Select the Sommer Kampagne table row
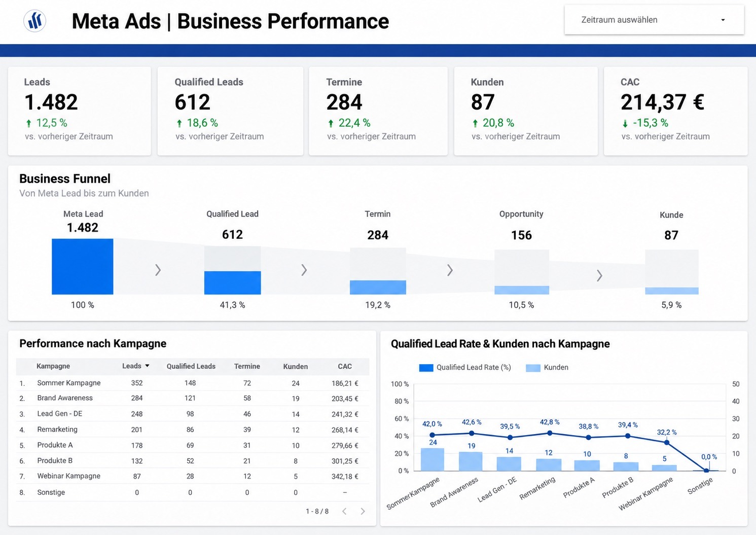Viewport: 756px width, 535px height. click(193, 383)
